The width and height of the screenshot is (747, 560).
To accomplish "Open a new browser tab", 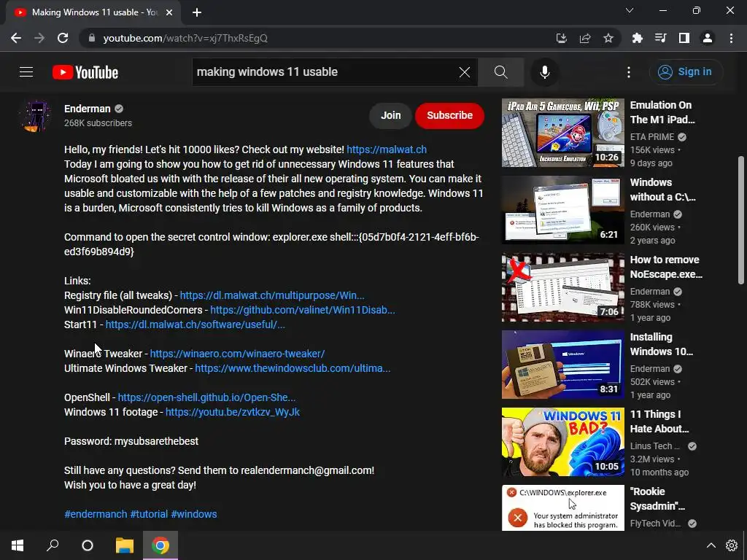I will [197, 12].
